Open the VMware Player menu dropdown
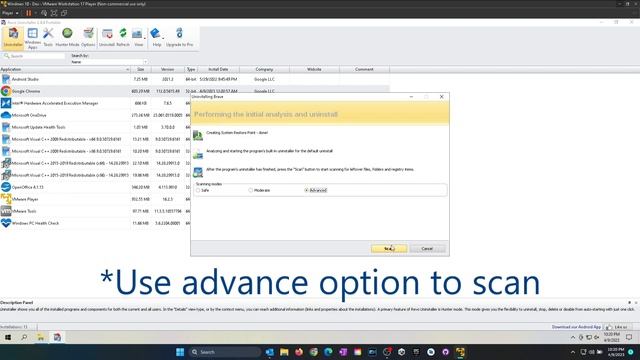Viewport: 640px width, 360px height. click(10, 13)
